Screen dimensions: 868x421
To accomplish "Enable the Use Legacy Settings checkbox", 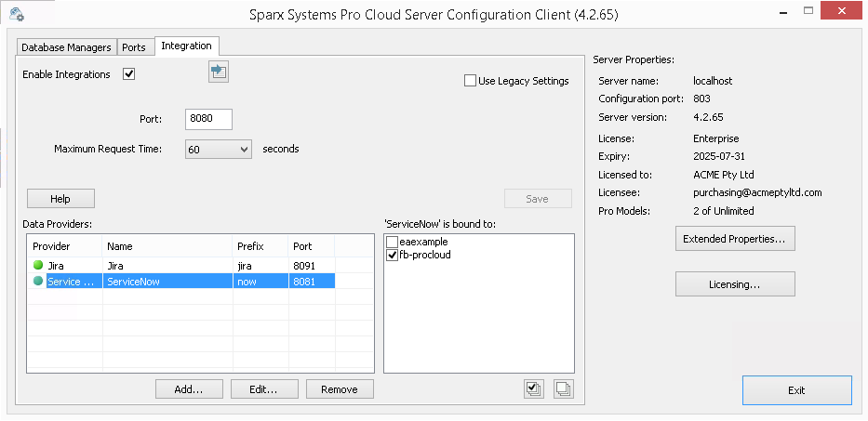I will coord(471,81).
